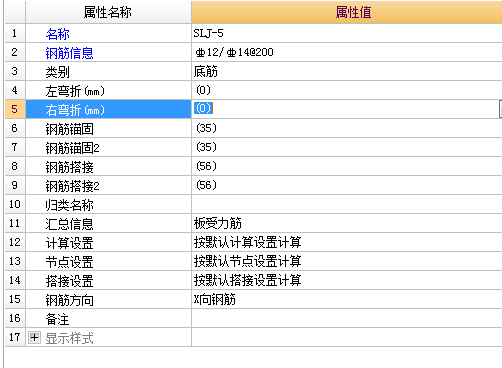Select the 钢筋锚固2 property label
This screenshot has height=368, width=502.
(x=72, y=148)
